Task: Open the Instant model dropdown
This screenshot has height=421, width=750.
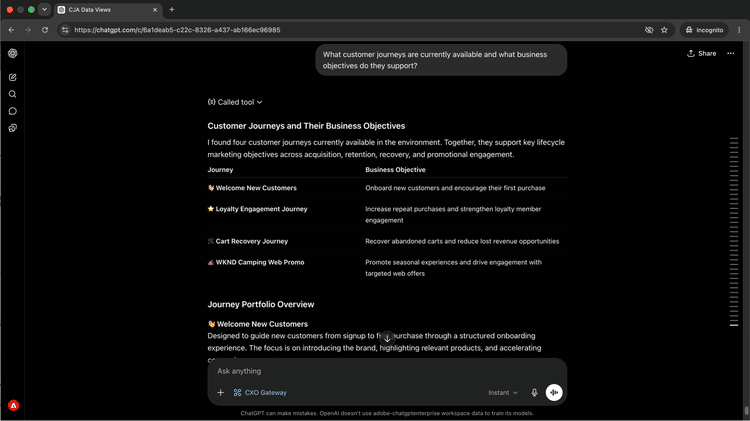Action: tap(503, 393)
